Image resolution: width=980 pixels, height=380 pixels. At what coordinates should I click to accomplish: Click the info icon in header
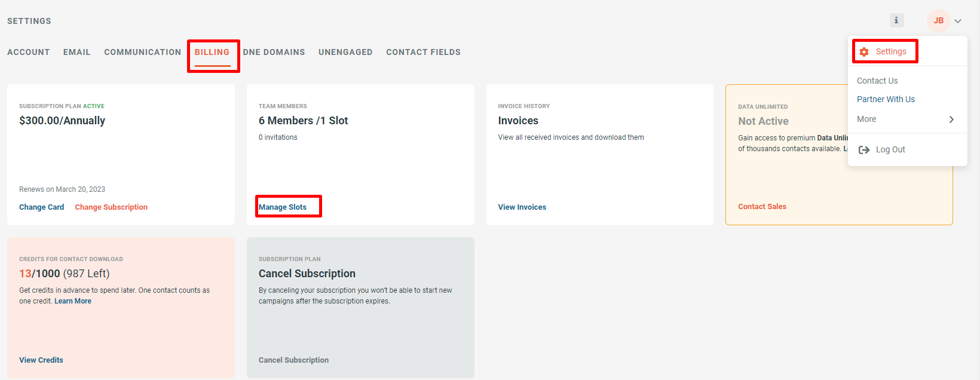click(x=896, y=20)
